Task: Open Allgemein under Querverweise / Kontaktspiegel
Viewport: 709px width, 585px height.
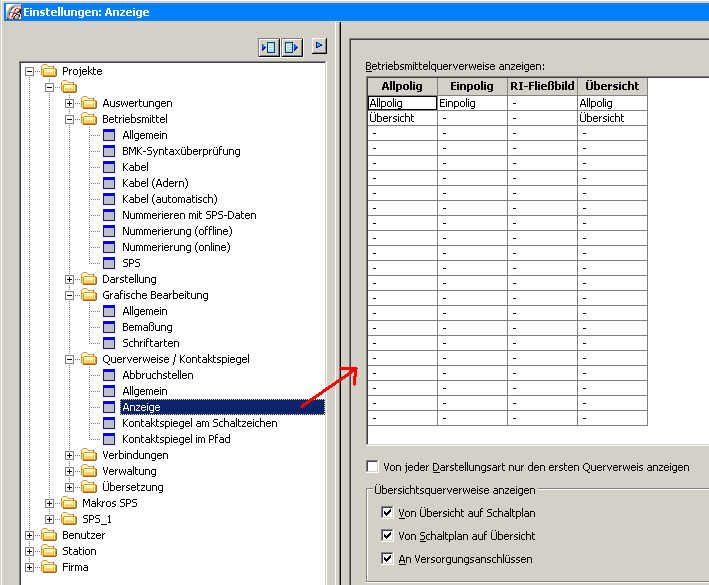Action: pyautogui.click(x=145, y=391)
